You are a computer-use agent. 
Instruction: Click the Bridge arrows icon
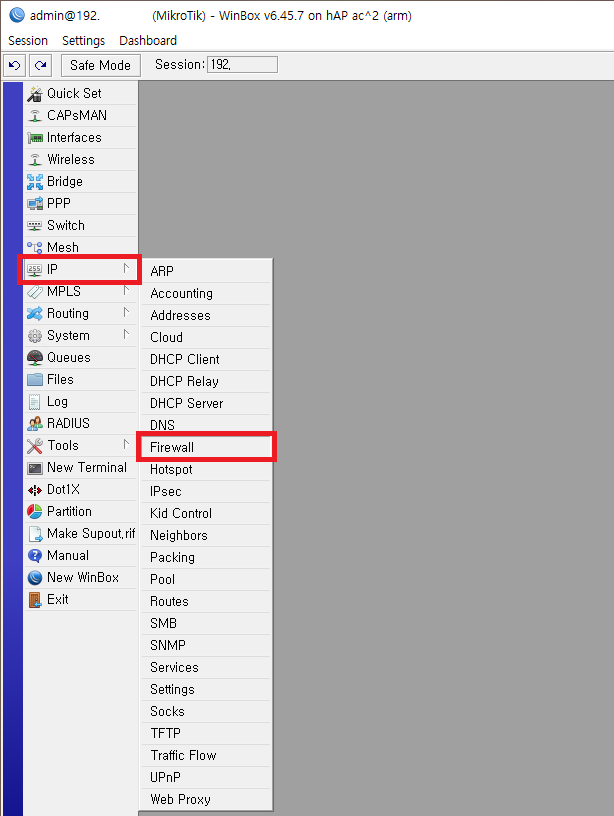[35, 182]
